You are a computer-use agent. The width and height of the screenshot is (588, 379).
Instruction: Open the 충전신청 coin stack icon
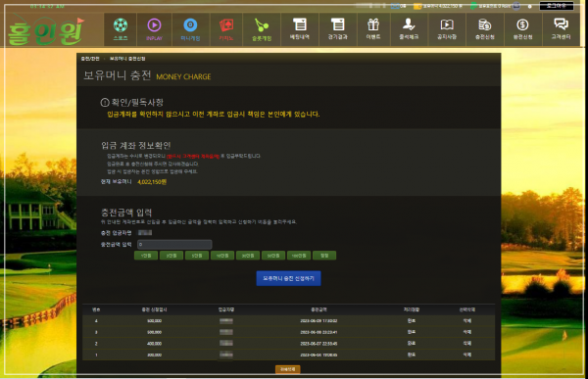click(x=484, y=24)
